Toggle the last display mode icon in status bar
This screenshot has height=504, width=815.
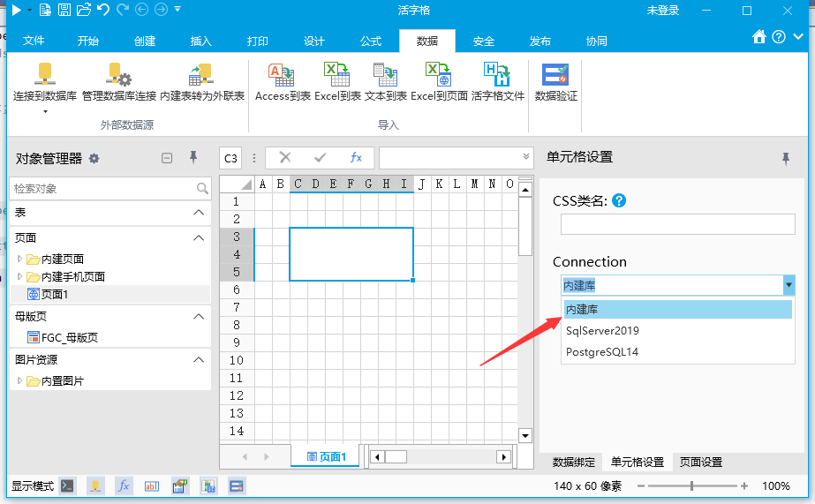237,485
